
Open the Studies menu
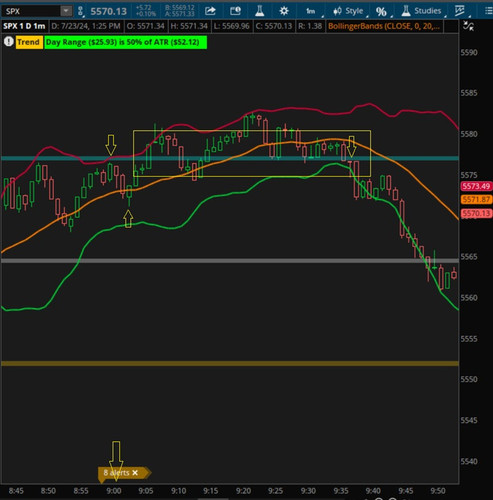(x=421, y=11)
